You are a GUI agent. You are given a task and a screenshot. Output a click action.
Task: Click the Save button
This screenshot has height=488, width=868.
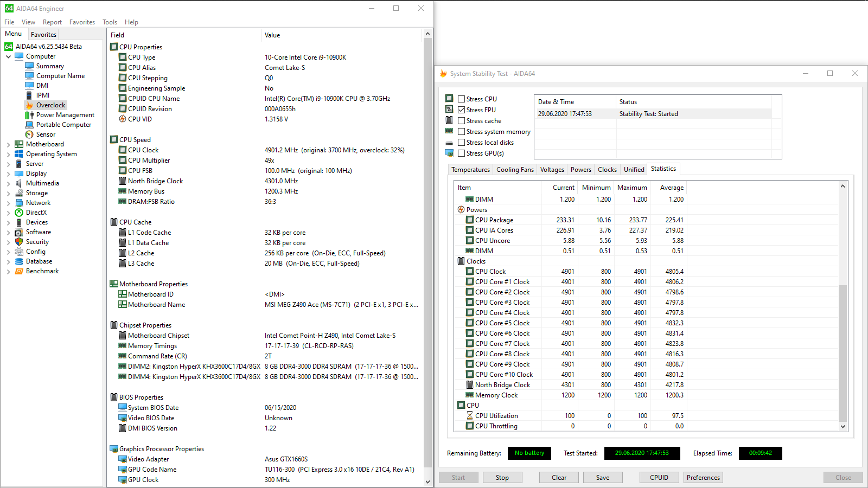pos(603,478)
